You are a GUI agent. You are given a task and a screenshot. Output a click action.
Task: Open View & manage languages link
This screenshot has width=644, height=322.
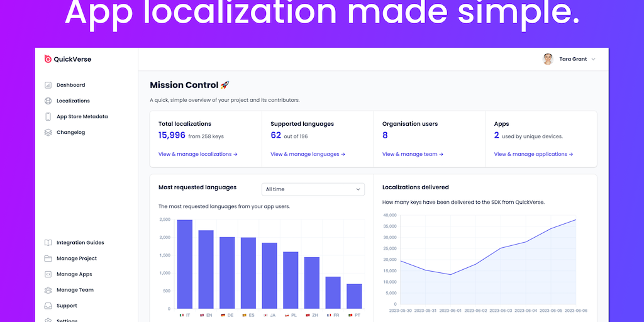point(308,154)
